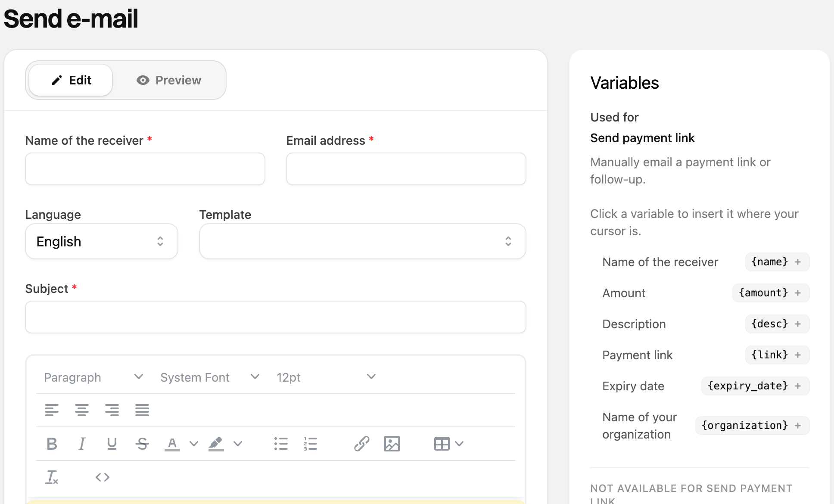This screenshot has height=504, width=834.
Task: Open highlight color dropdown arrow
Action: click(x=238, y=444)
